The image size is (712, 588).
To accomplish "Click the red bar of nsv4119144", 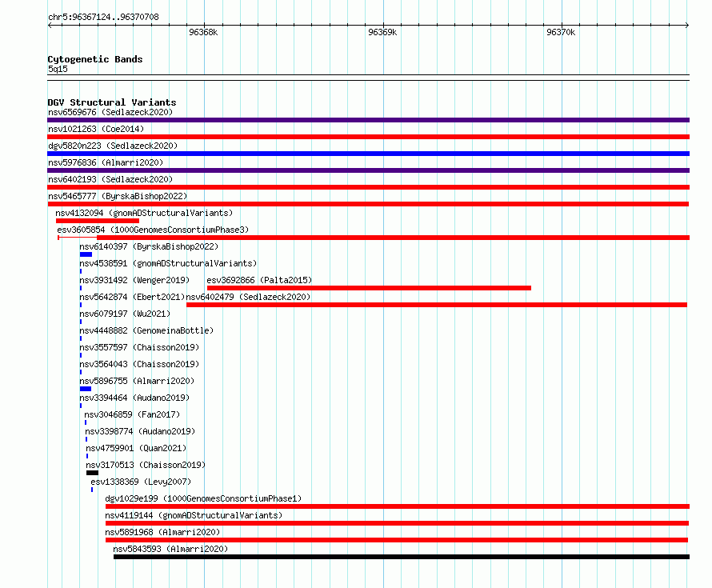I will (397, 523).
